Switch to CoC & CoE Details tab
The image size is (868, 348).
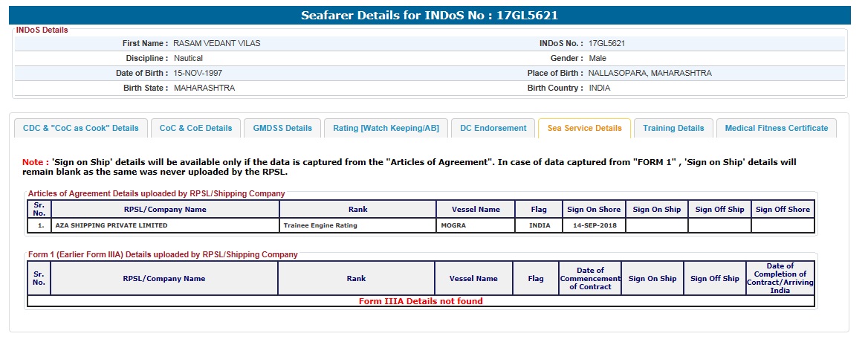click(x=196, y=128)
